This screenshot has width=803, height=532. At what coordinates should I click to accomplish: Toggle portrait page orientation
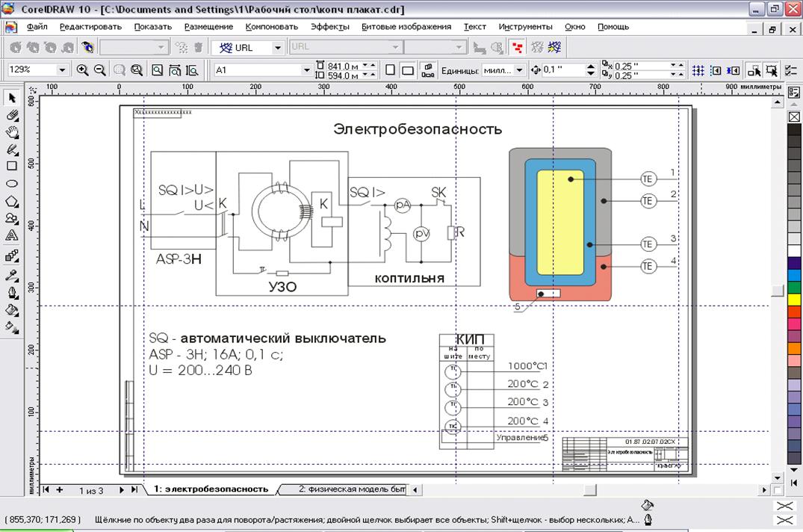pos(390,69)
